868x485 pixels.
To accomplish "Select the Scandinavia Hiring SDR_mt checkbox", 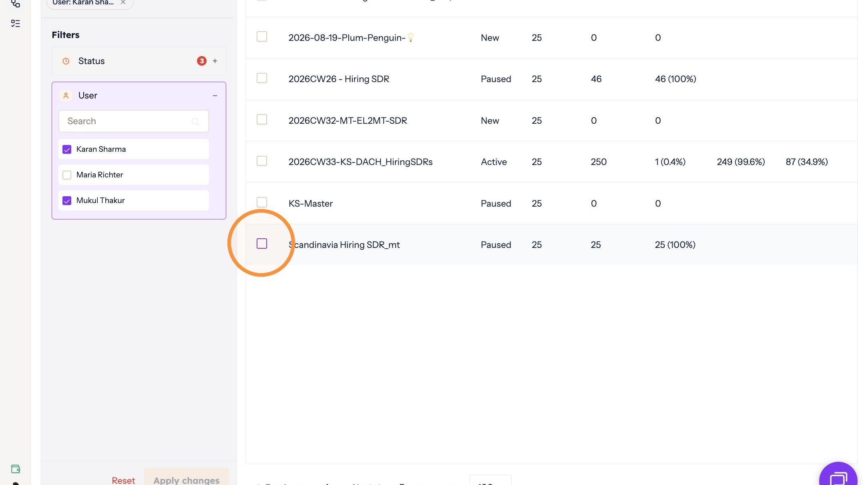I will (262, 244).
